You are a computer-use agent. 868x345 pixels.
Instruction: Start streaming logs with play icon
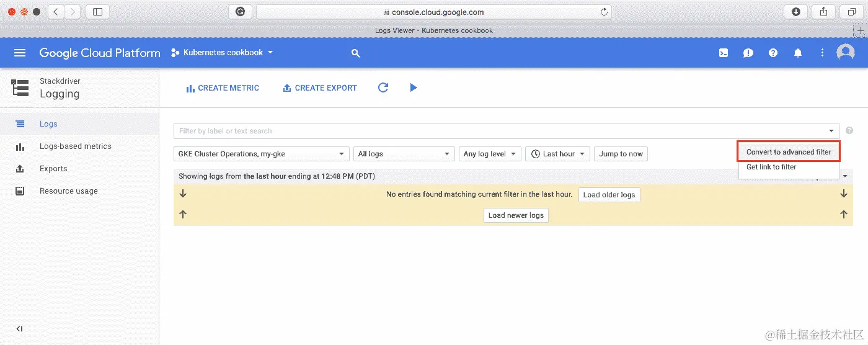414,87
